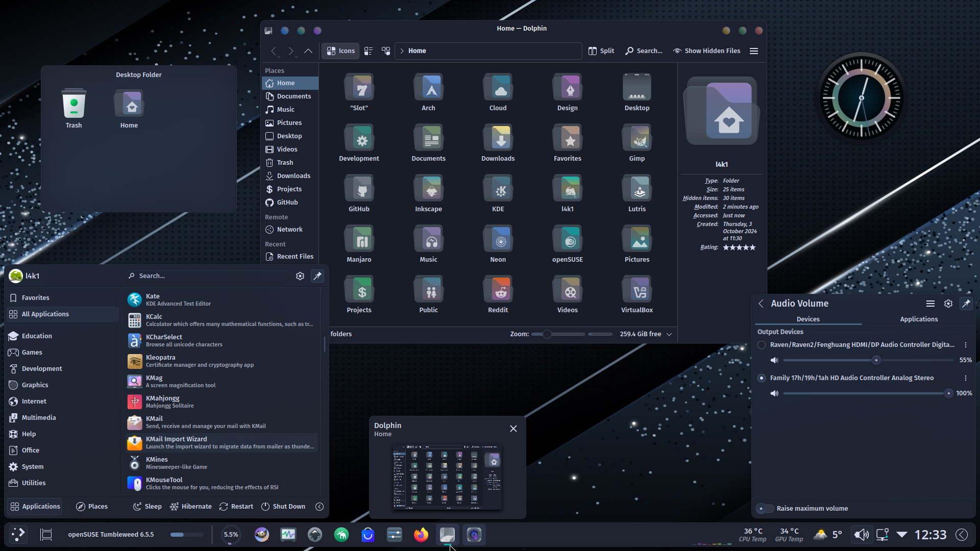Open the Reddit folder
The width and height of the screenshot is (980, 551).
click(x=498, y=295)
